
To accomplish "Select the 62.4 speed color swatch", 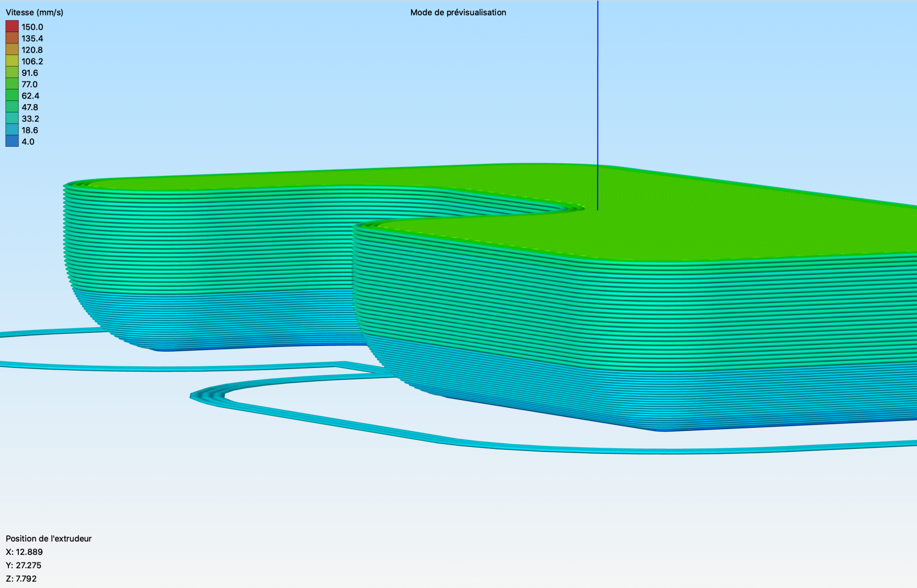I will pos(12,95).
